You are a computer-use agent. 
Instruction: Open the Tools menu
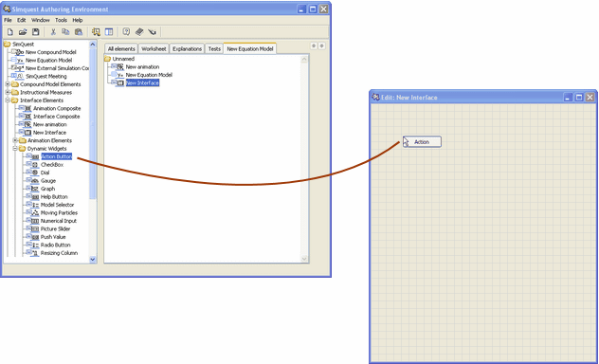point(61,20)
